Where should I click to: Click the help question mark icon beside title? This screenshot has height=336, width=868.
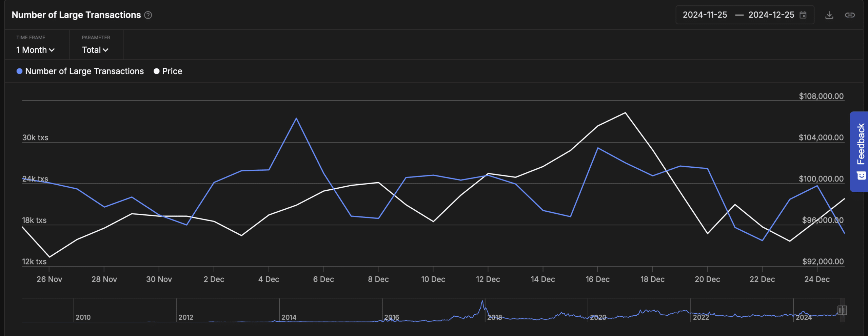coord(148,15)
